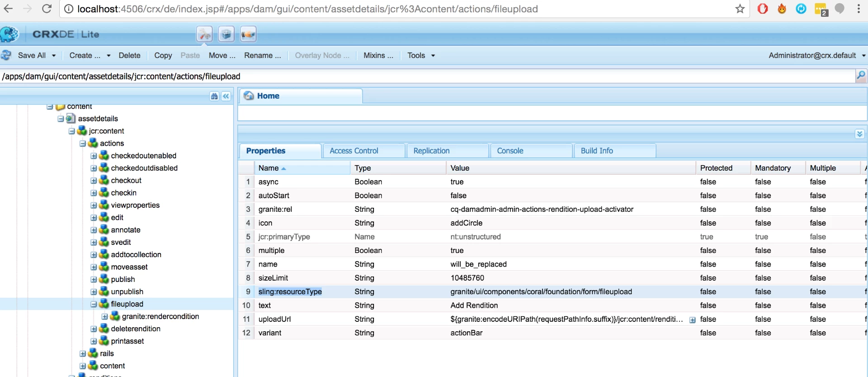
Task: Open the Tools switcher icon in header
Action: point(204,34)
